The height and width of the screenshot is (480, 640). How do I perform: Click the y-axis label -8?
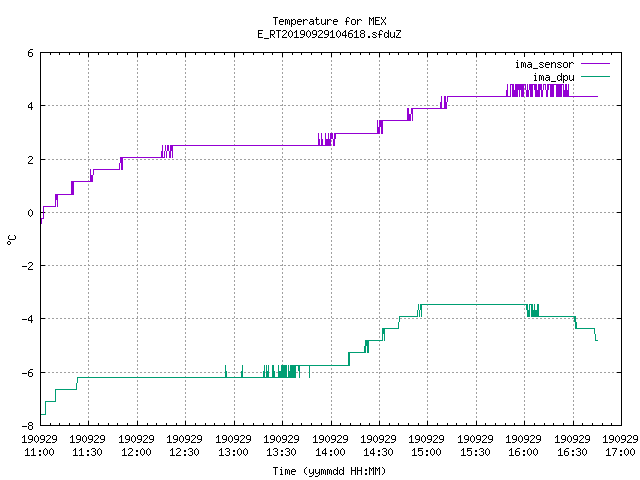click(x=28, y=426)
